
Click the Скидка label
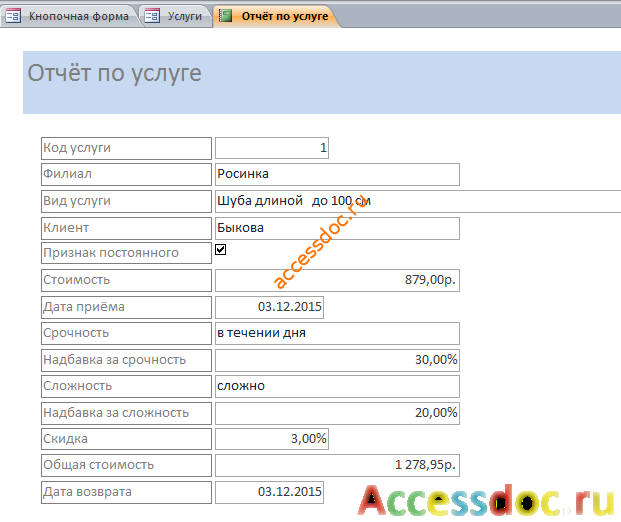tap(126, 439)
